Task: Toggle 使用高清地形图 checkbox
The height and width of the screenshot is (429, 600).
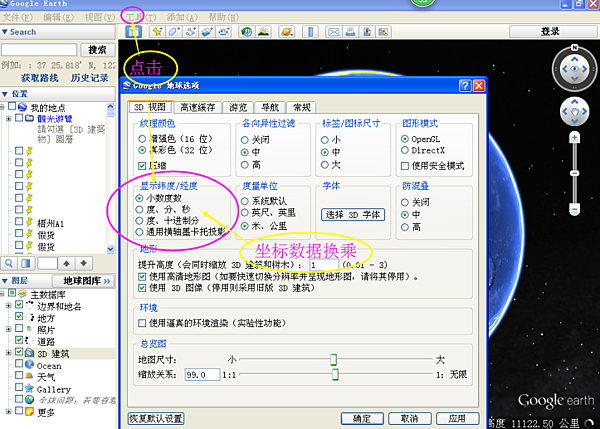Action: [142, 276]
